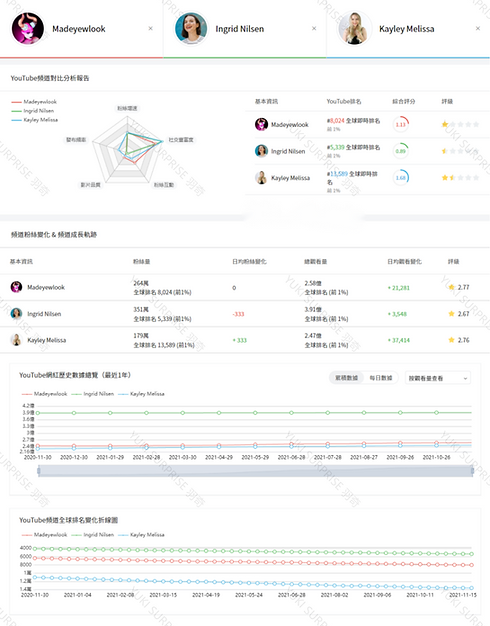This screenshot has height=626, width=490.
Task: Click the star icon beside 2.67 rating
Action: point(452,314)
